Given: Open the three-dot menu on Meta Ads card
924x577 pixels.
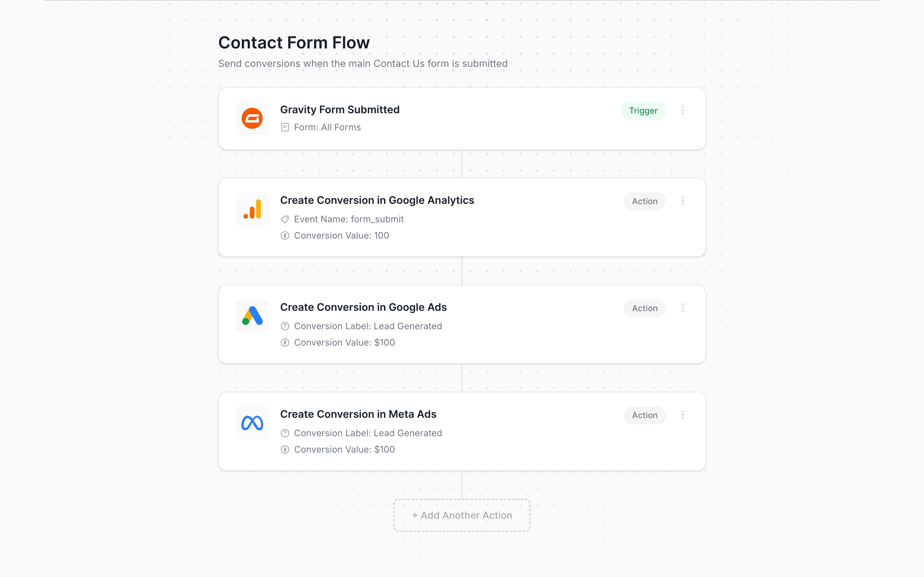Looking at the screenshot, I should [683, 415].
